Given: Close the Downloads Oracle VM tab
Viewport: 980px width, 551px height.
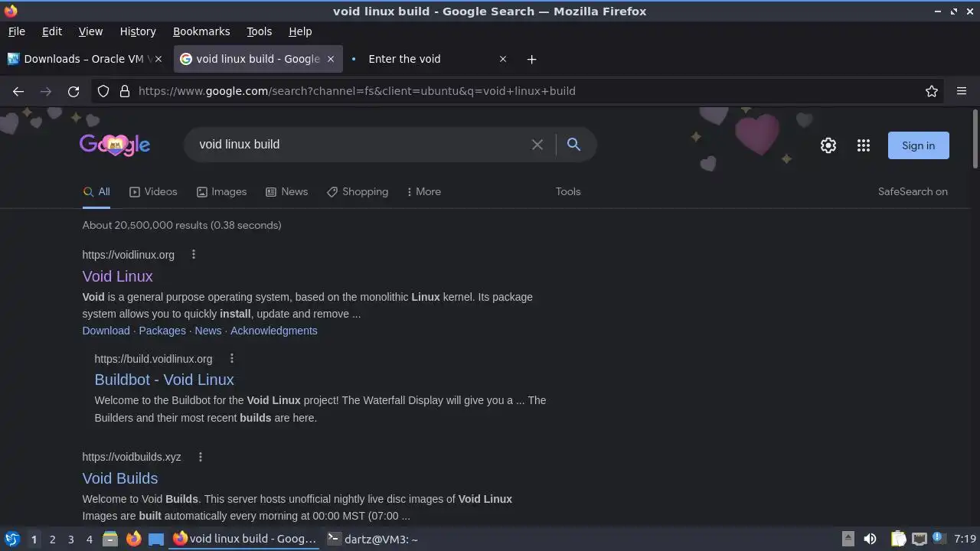Looking at the screenshot, I should point(158,59).
